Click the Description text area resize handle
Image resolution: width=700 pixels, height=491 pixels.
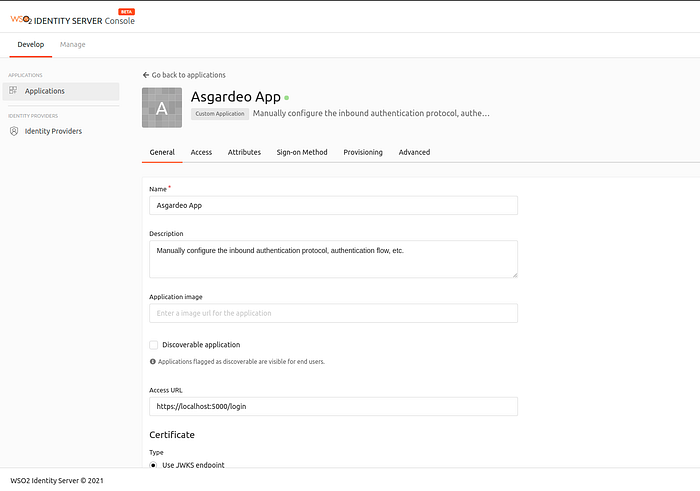click(x=515, y=275)
